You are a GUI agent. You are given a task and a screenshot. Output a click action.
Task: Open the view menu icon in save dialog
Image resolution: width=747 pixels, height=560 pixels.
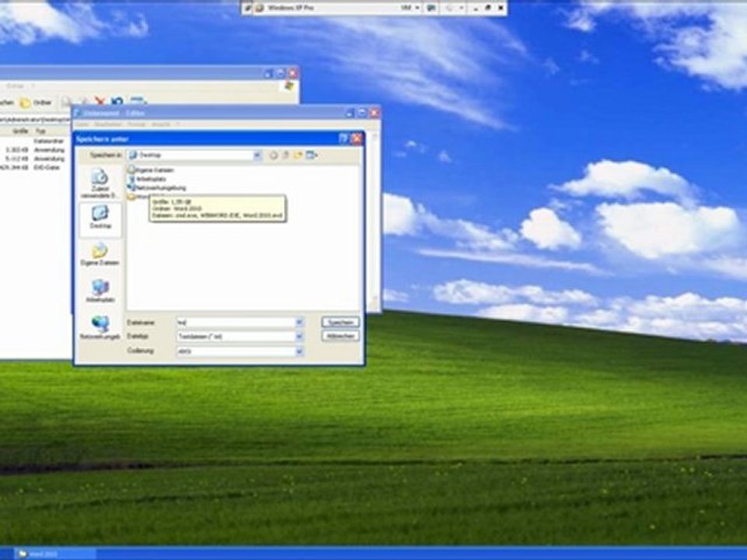tap(312, 156)
